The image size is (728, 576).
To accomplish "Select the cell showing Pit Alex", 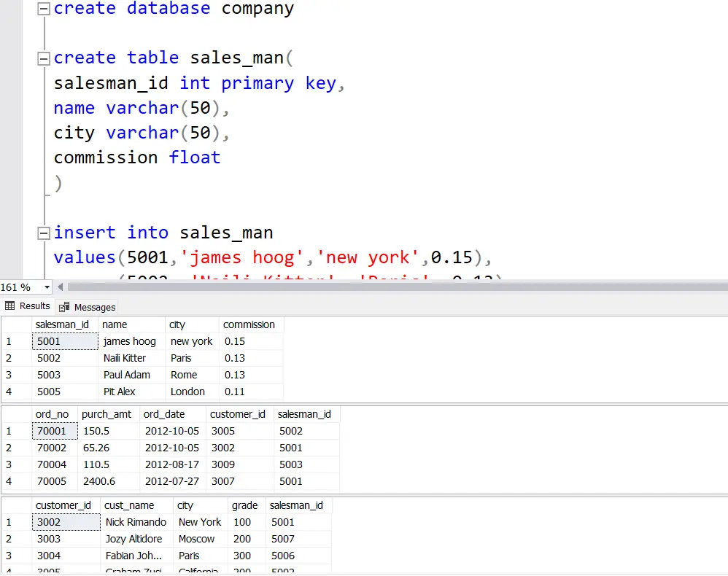I will pos(119,392).
